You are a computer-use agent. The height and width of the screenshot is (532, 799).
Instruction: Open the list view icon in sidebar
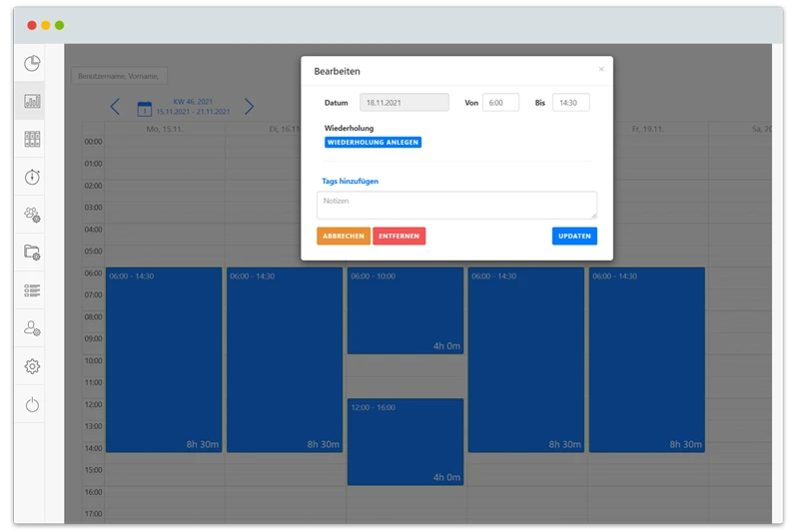[32, 290]
